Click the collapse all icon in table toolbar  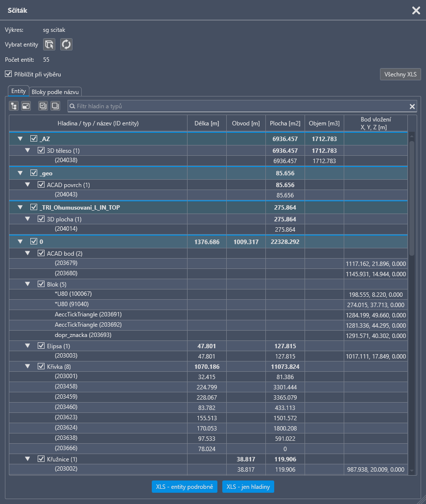[x=25, y=106]
